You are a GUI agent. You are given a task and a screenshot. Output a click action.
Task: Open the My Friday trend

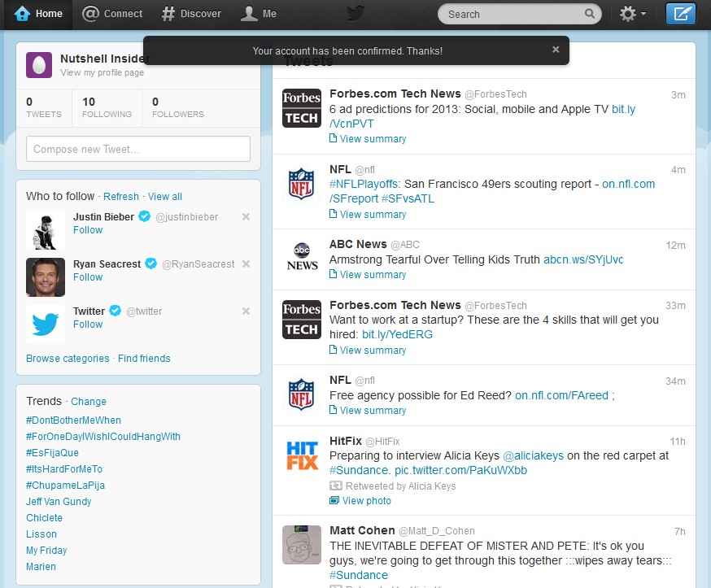tap(46, 551)
